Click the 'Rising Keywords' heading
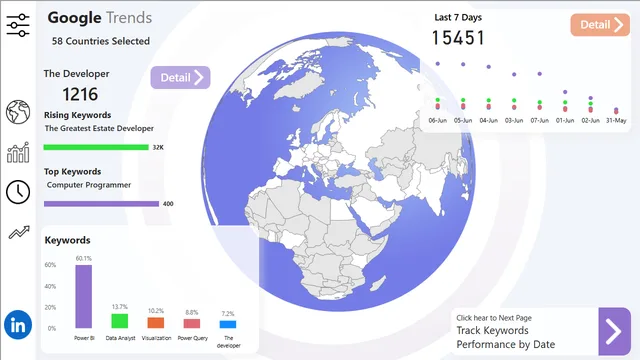The height and width of the screenshot is (360, 640). coord(78,115)
